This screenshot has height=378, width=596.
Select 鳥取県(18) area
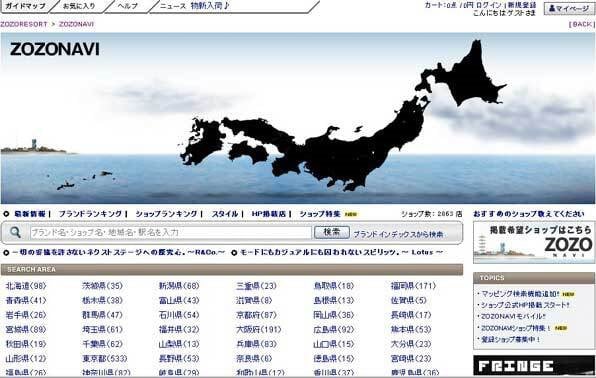[x=334, y=286]
